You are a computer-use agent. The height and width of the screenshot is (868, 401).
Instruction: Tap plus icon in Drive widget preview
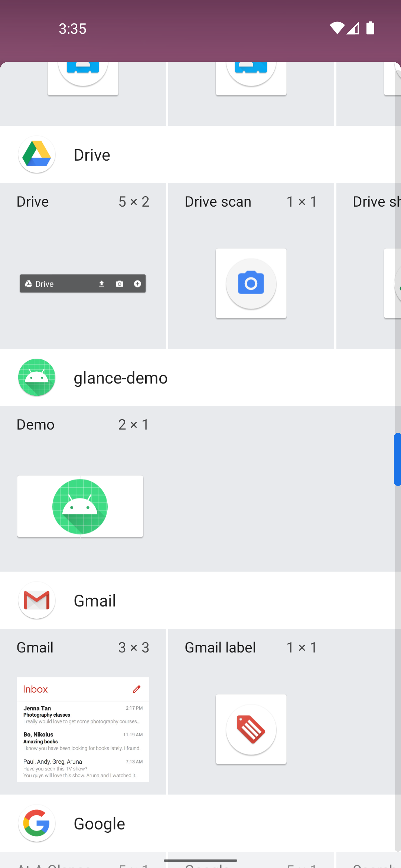137,284
